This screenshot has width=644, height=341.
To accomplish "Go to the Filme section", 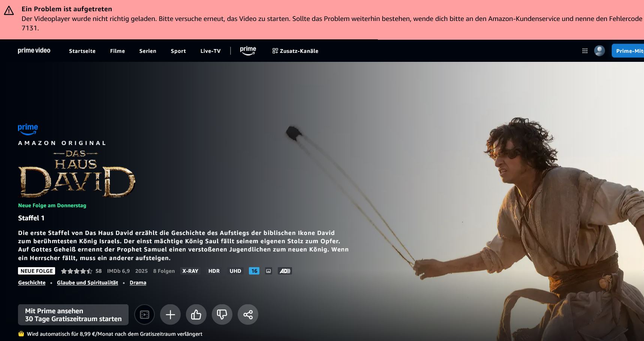I will click(x=117, y=51).
